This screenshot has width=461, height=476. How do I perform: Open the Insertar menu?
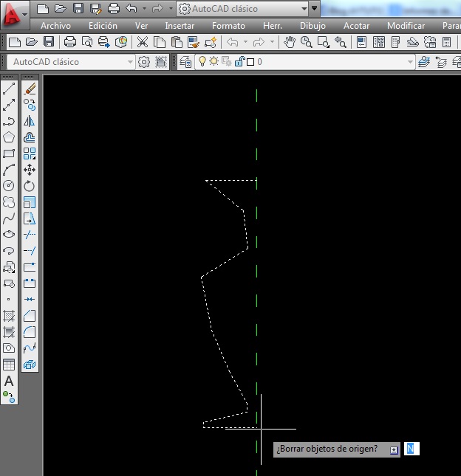click(x=180, y=26)
